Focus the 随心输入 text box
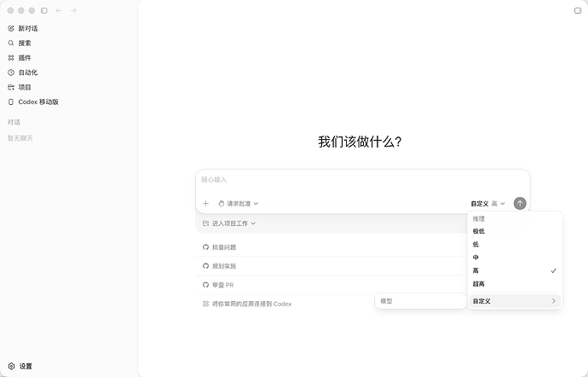 (x=363, y=180)
